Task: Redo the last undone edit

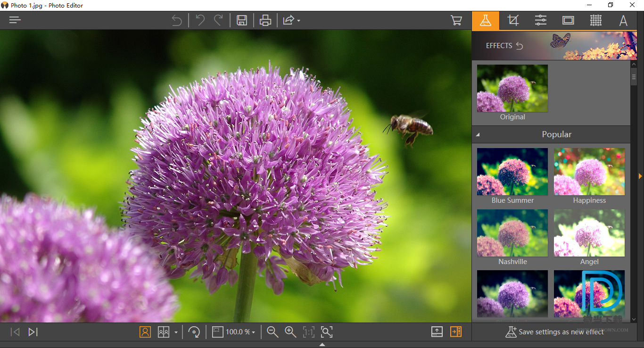Action: pos(218,20)
